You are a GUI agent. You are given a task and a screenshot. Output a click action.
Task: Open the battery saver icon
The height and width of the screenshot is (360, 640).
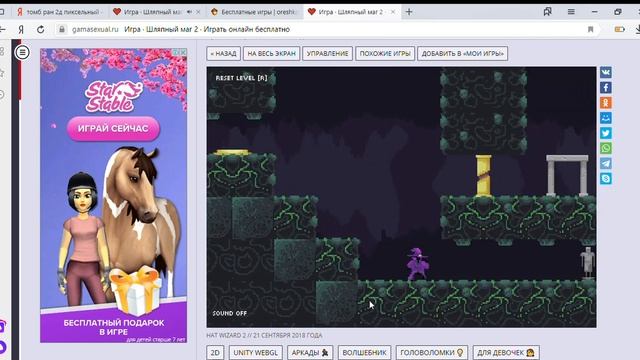[620, 29]
